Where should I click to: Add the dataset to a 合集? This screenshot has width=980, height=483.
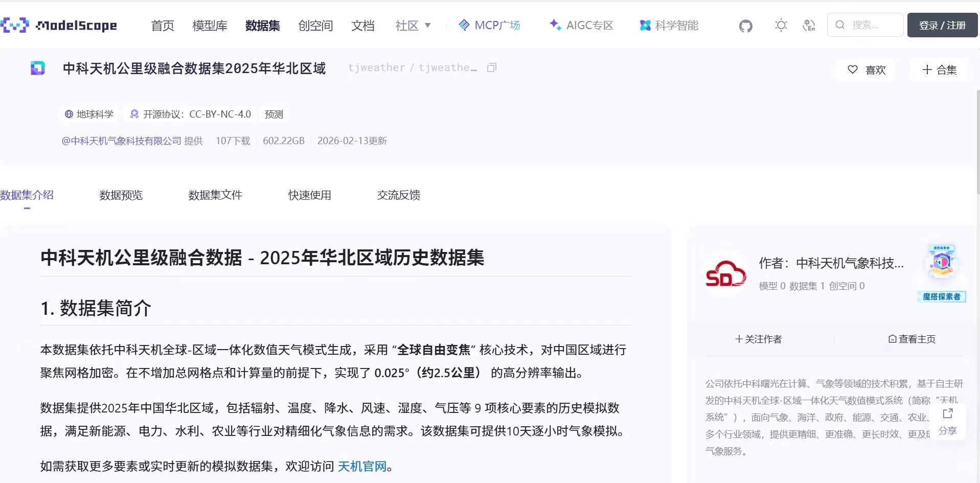(939, 70)
